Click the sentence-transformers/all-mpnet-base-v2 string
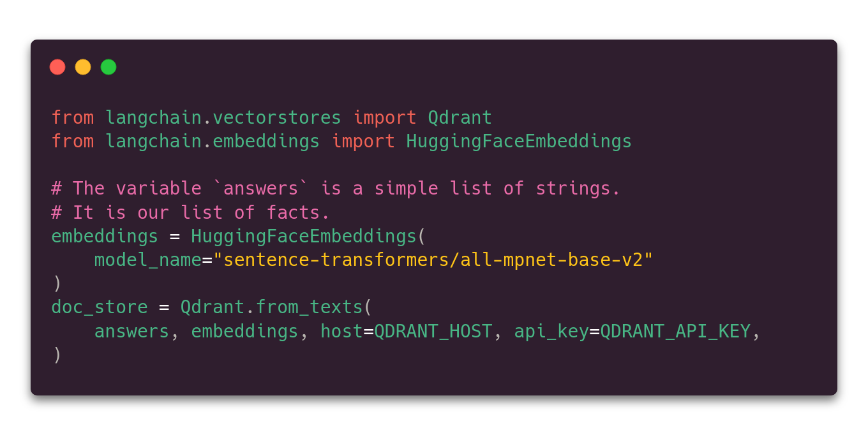The width and height of the screenshot is (868, 435). click(433, 260)
